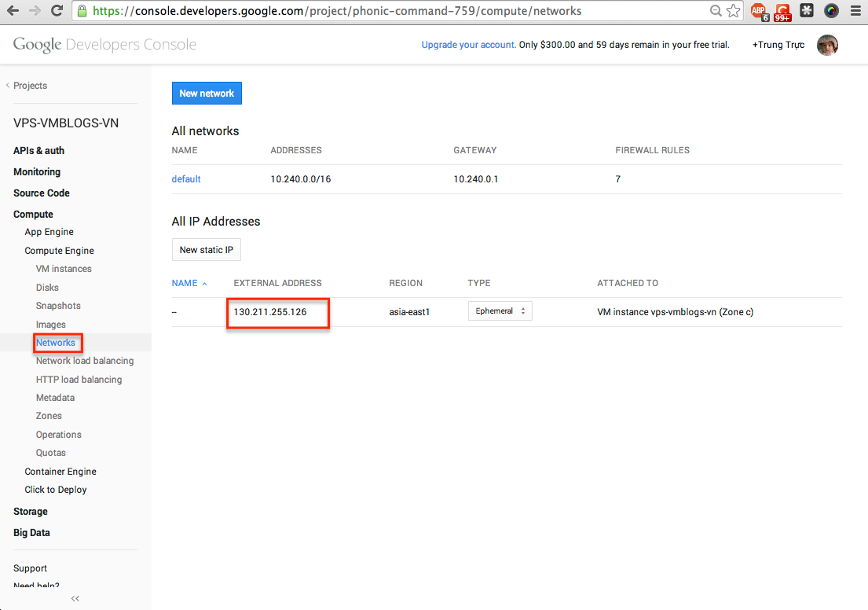Image resolution: width=868 pixels, height=610 pixels.
Task: Bookmark page using the star icon
Action: click(734, 11)
